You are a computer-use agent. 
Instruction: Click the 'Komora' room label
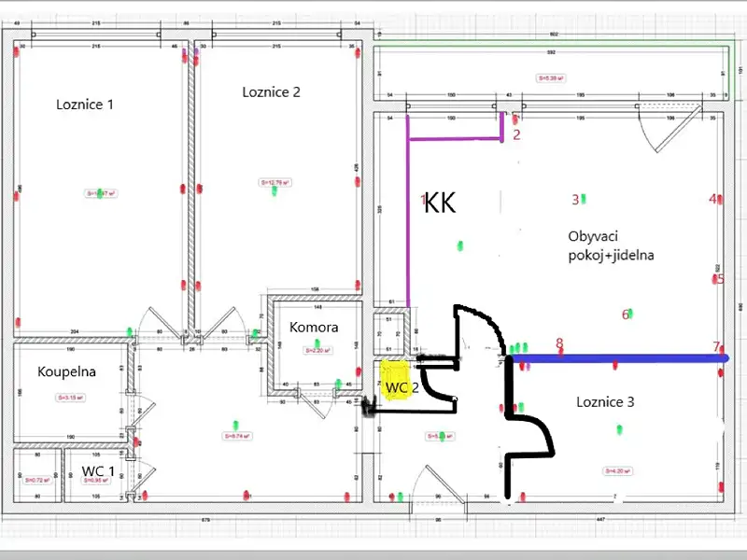coord(314,328)
